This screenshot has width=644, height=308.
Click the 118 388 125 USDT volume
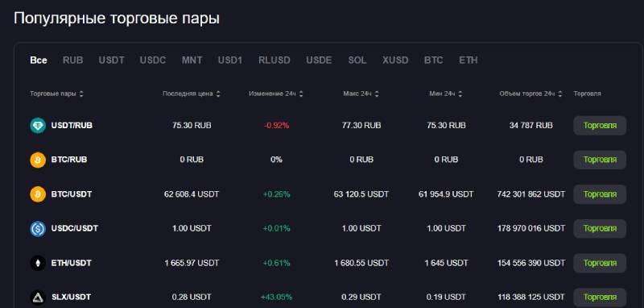pos(531,297)
